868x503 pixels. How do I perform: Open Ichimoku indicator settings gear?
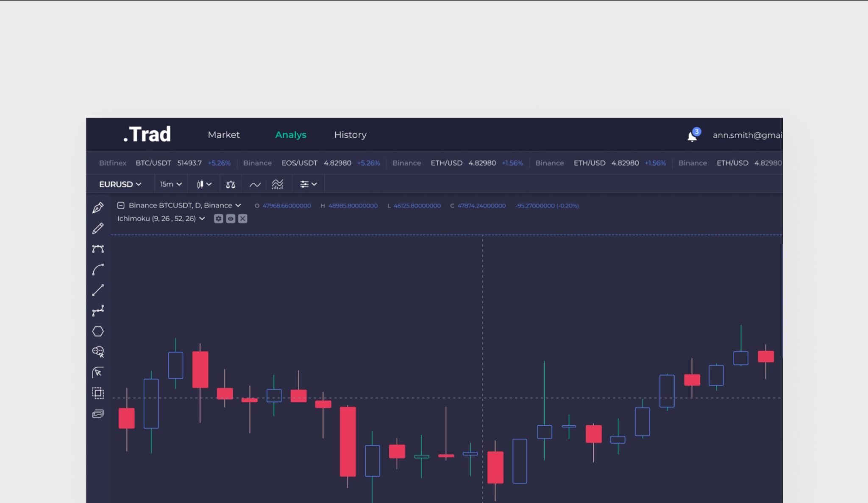point(219,219)
